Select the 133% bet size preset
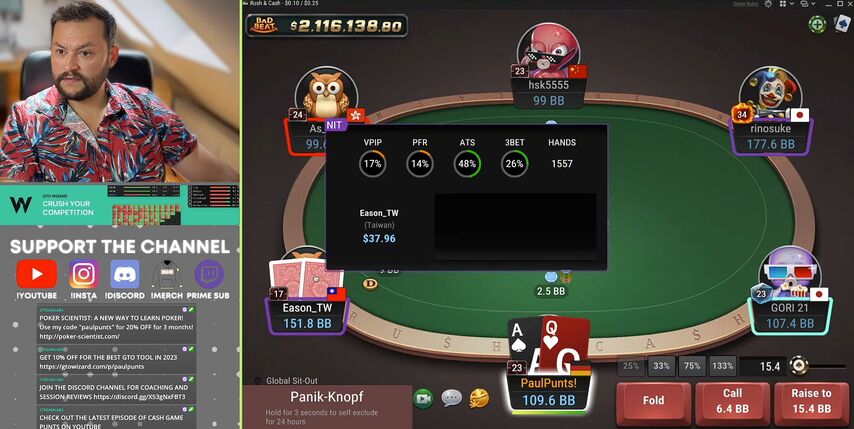 coord(722,366)
